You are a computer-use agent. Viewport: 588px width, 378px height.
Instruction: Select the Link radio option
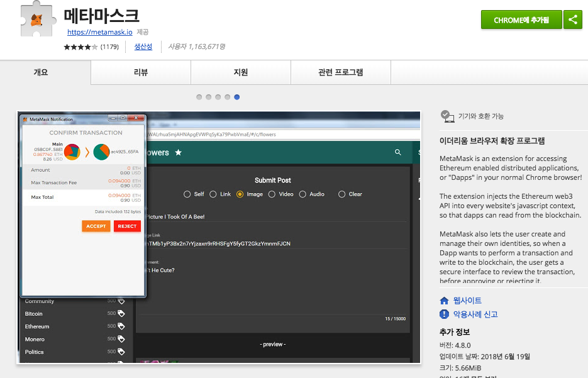pyautogui.click(x=213, y=194)
